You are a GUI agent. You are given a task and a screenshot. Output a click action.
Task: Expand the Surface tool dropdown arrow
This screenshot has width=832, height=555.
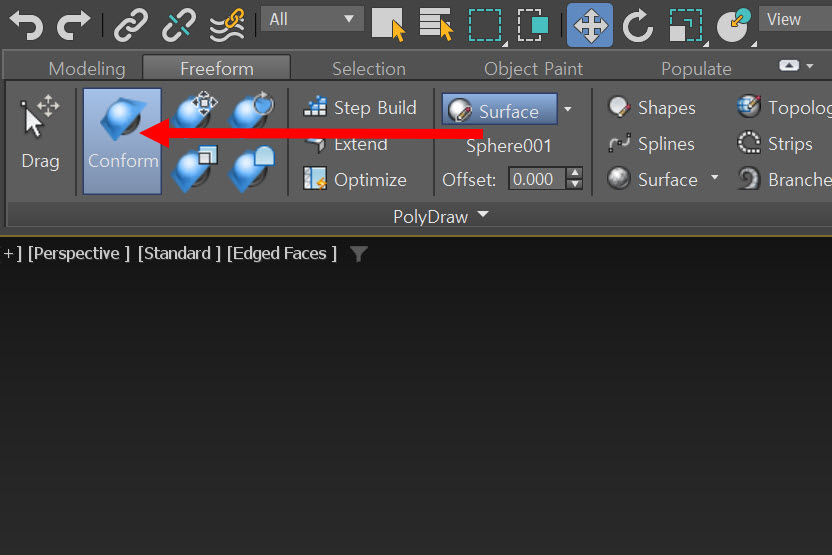pyautogui.click(x=714, y=177)
